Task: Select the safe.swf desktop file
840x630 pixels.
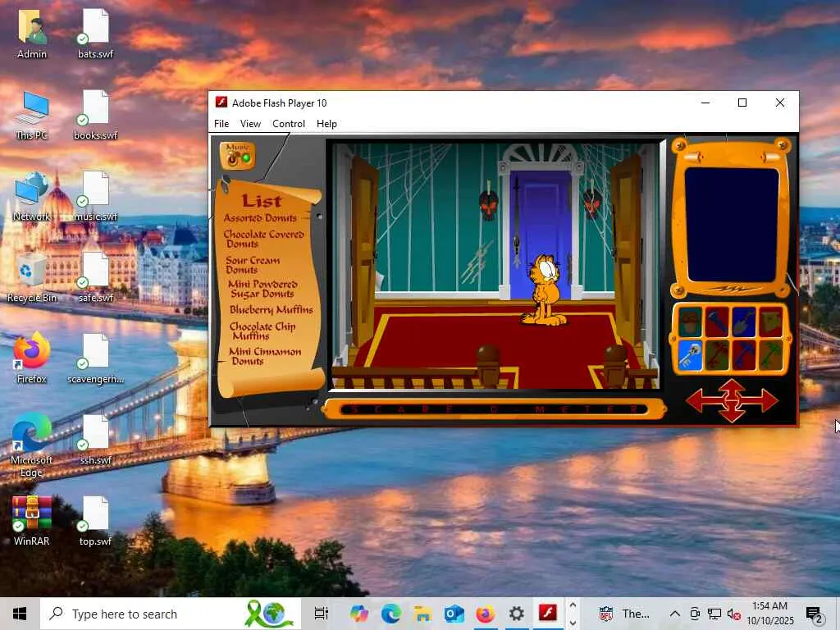Action: pyautogui.click(x=95, y=277)
